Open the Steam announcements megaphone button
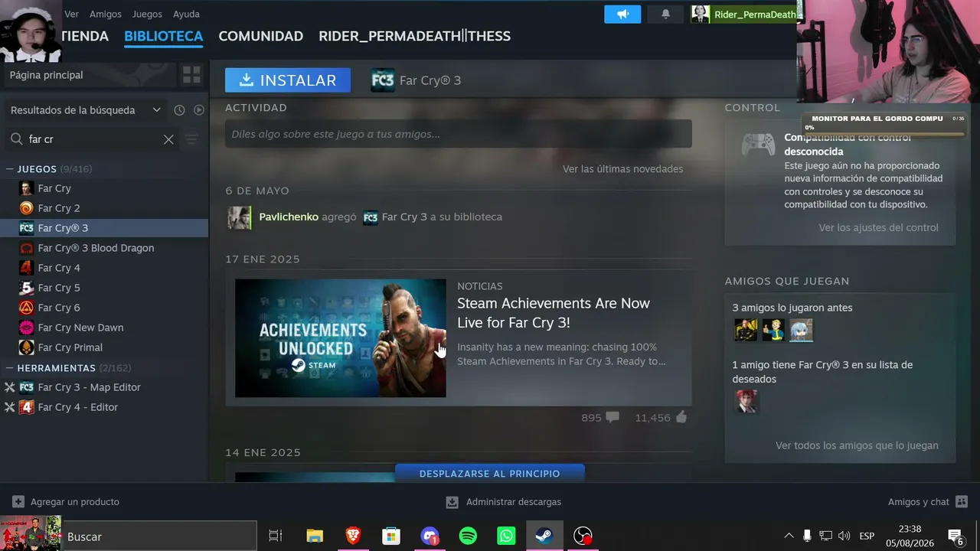Image resolution: width=980 pixels, height=551 pixels. (622, 14)
